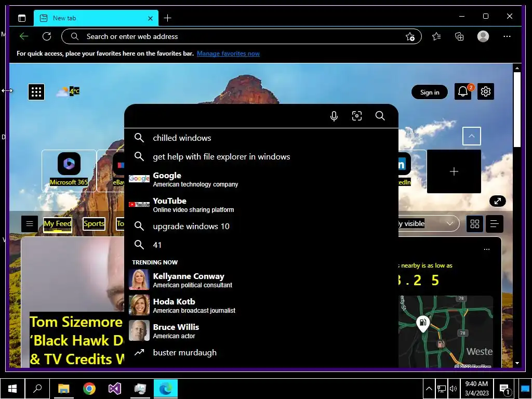Screen dimensions: 532x399
Task: Open the weather widget showing 4°C
Action: (68, 91)
